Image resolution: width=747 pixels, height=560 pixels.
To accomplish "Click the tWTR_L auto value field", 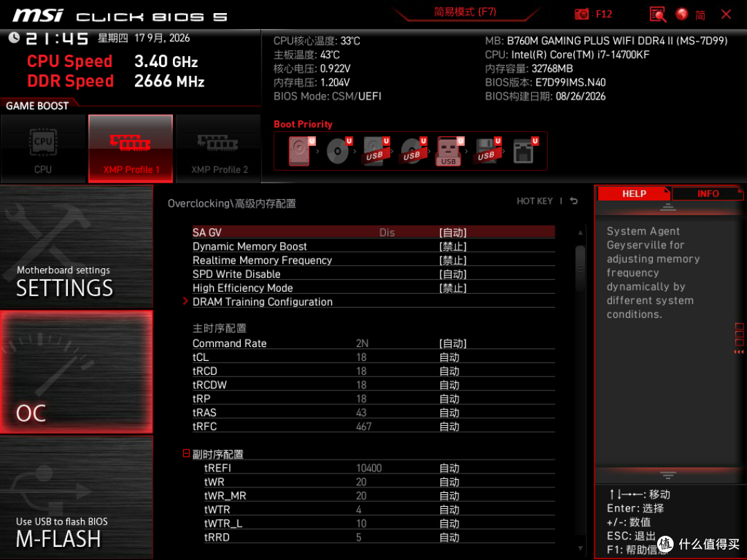I will click(450, 523).
